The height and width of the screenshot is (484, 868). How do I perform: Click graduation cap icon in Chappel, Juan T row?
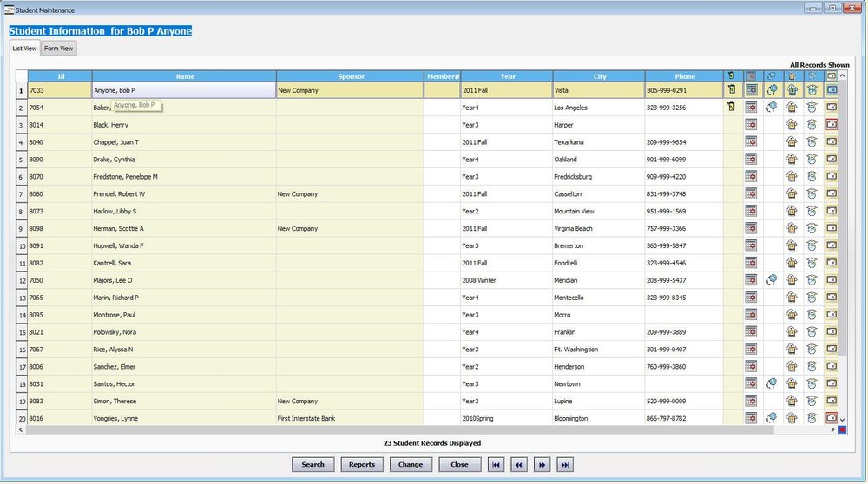point(812,141)
